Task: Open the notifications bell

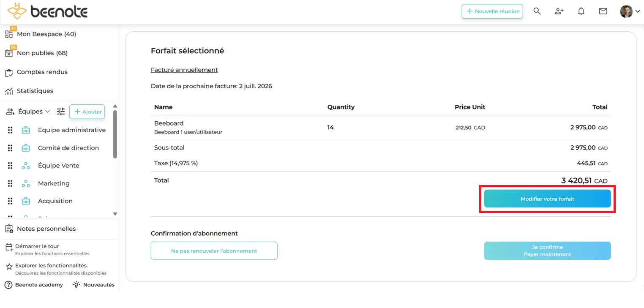Action: pos(581,11)
